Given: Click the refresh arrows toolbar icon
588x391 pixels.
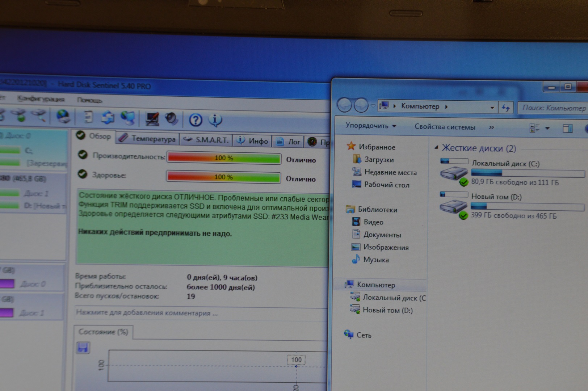Looking at the screenshot, I should pos(108,118).
